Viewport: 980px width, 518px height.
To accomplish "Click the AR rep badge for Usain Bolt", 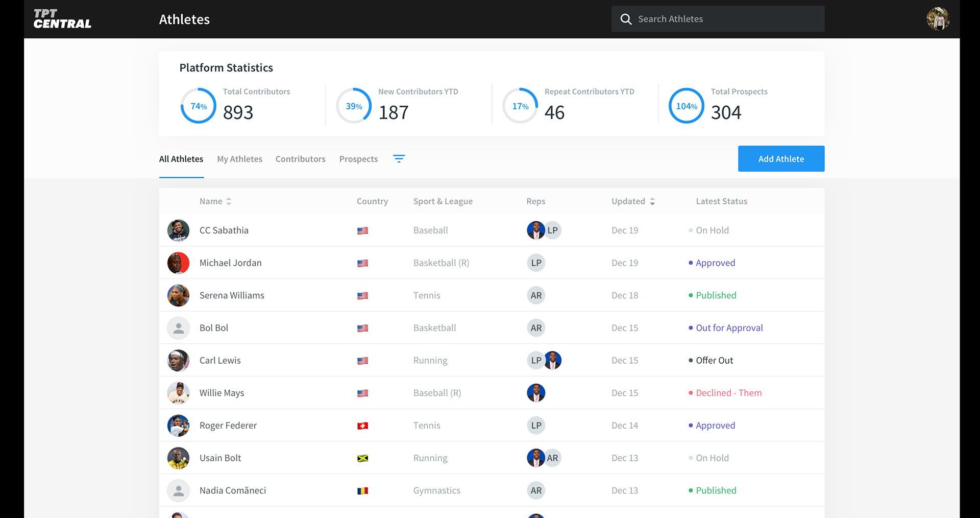I will (553, 458).
